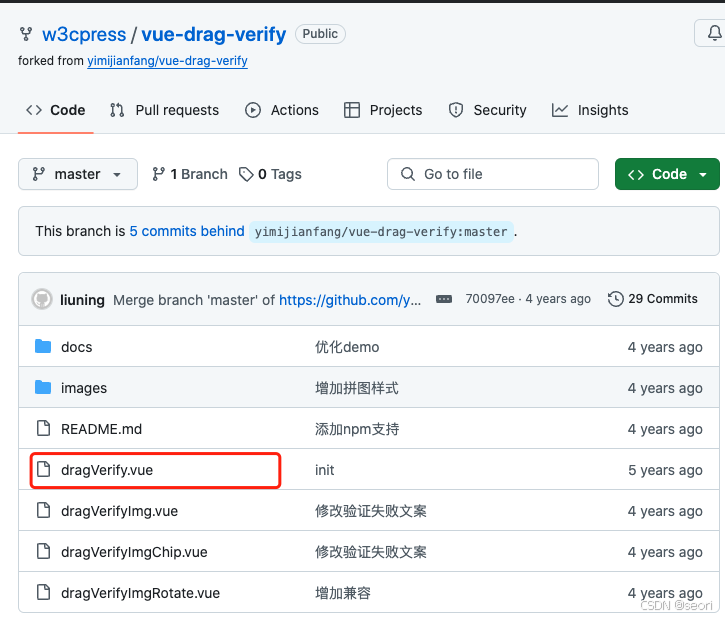The height and width of the screenshot is (618, 725).
Task: Click yimijianfang/vue-drag-verify:master branch label
Action: point(381,232)
